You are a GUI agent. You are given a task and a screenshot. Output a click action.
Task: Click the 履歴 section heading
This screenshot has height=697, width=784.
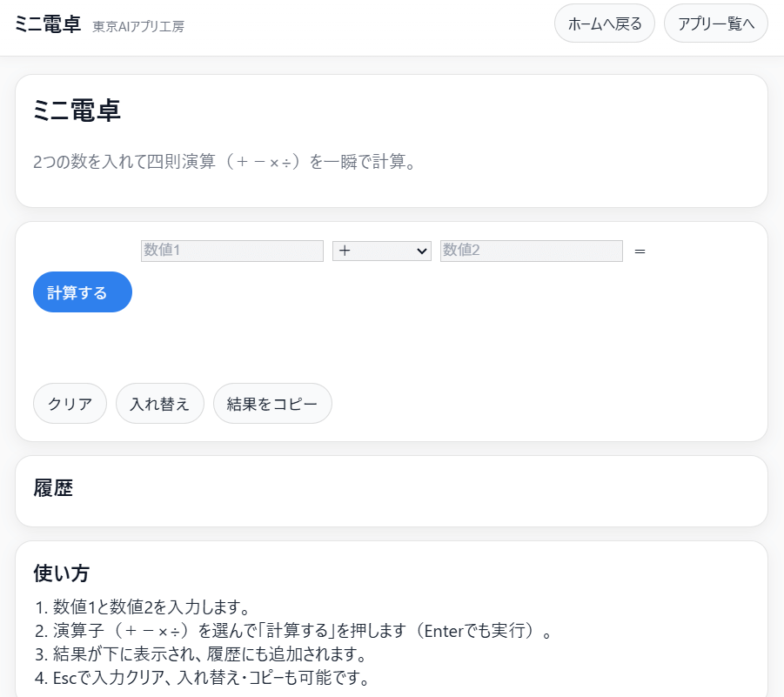click(x=53, y=488)
